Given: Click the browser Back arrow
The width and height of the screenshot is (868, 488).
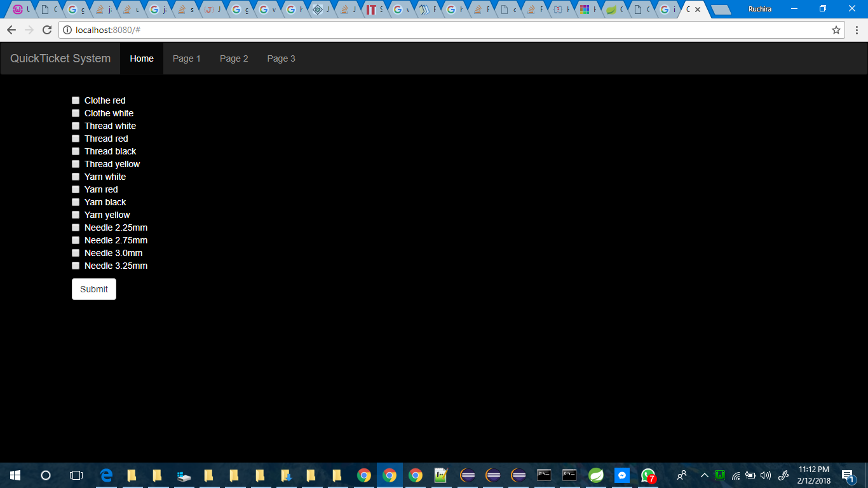Looking at the screenshot, I should (x=11, y=30).
